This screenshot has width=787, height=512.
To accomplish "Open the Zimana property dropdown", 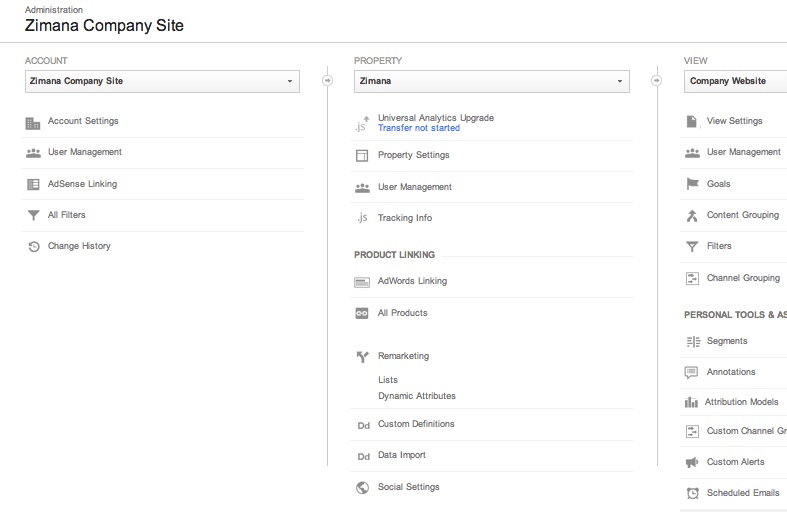I will [x=491, y=81].
